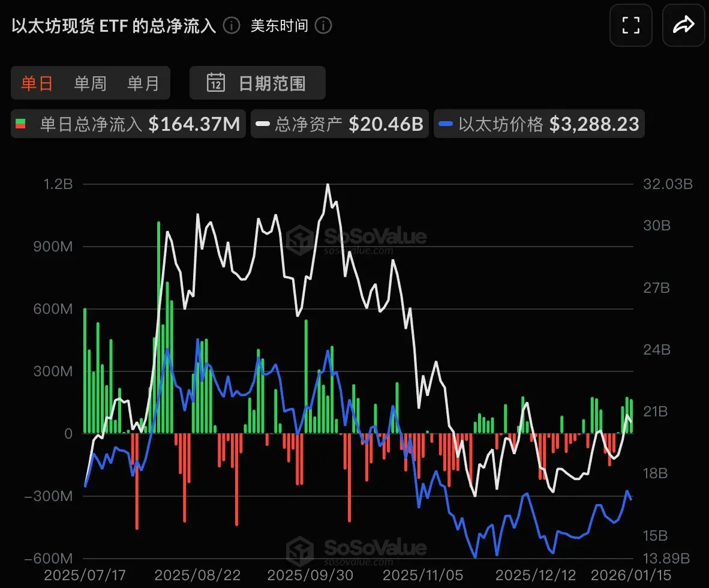The image size is (709, 588).
Task: Click the calendar icon in 日期范围
Action: pos(216,83)
